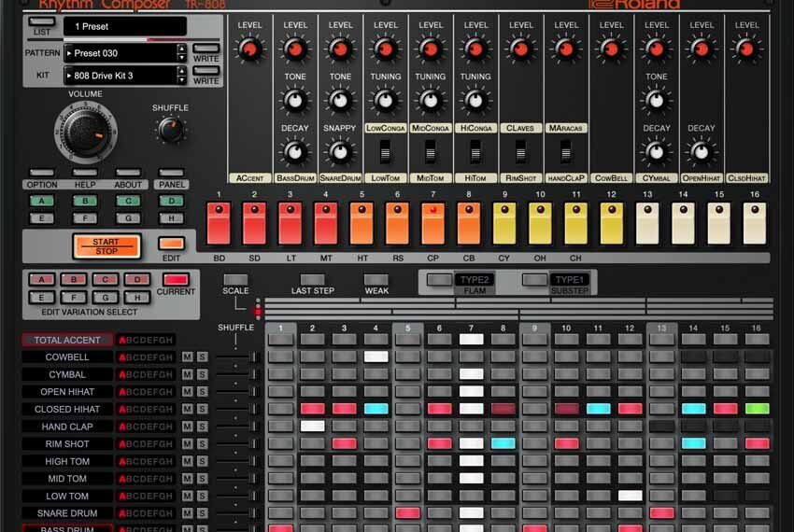Select green variation D button

tap(172, 201)
